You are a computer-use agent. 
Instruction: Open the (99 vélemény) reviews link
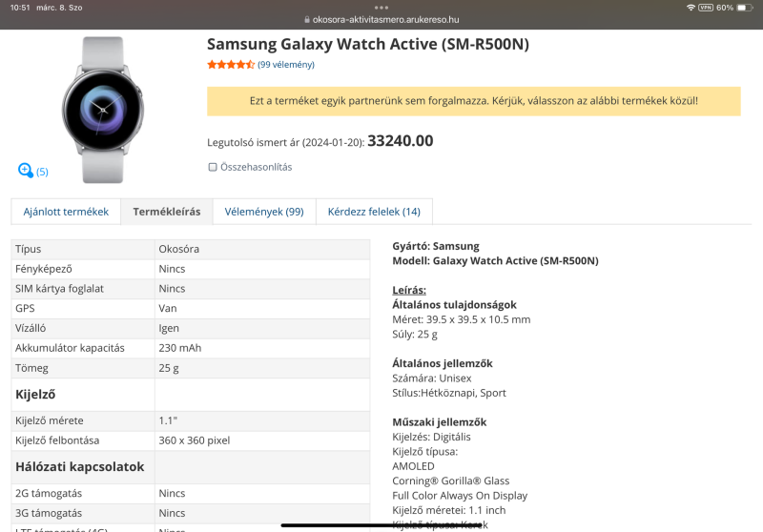click(286, 65)
